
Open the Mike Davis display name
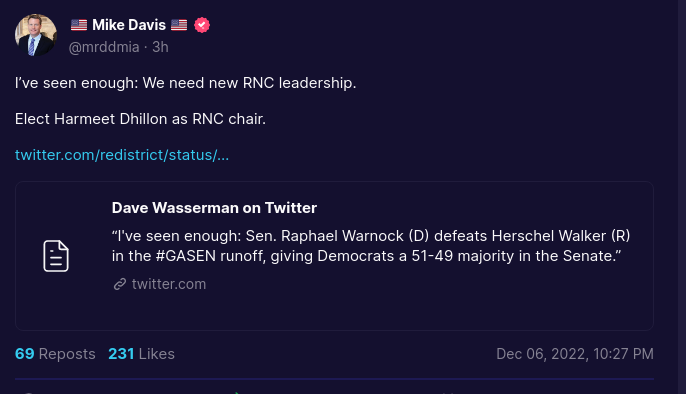pos(129,25)
